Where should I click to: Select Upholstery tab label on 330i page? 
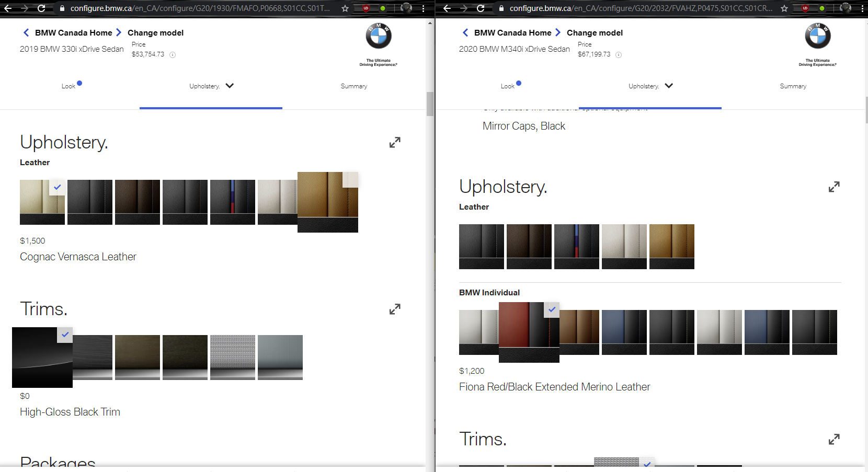click(x=204, y=86)
